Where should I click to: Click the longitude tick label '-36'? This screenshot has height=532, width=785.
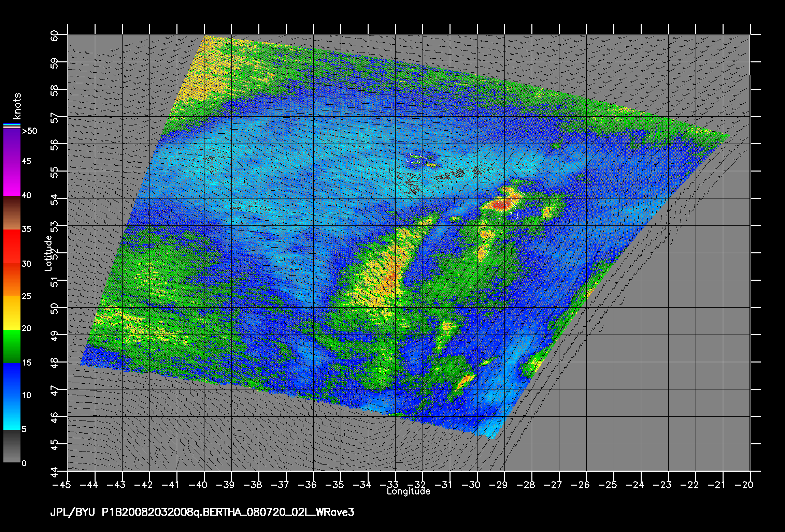[x=307, y=485]
